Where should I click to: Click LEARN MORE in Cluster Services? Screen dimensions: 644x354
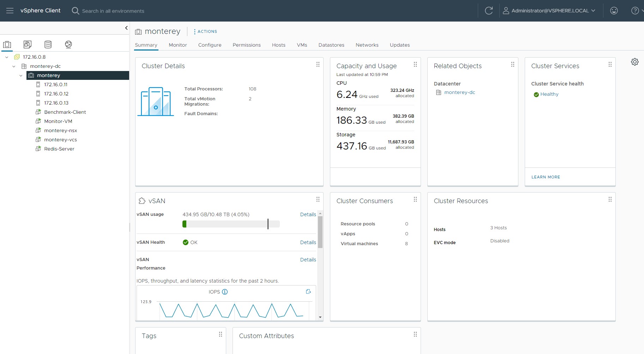[546, 177]
